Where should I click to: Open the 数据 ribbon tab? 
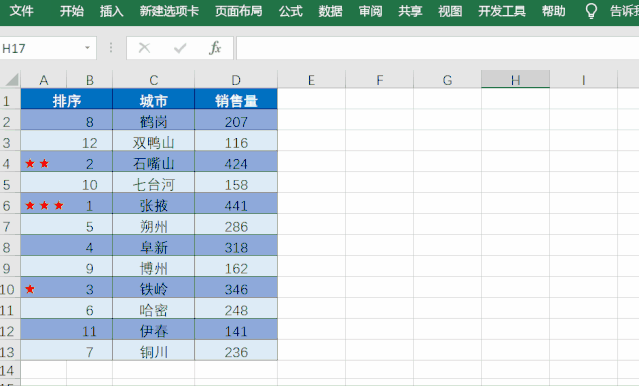tap(331, 11)
